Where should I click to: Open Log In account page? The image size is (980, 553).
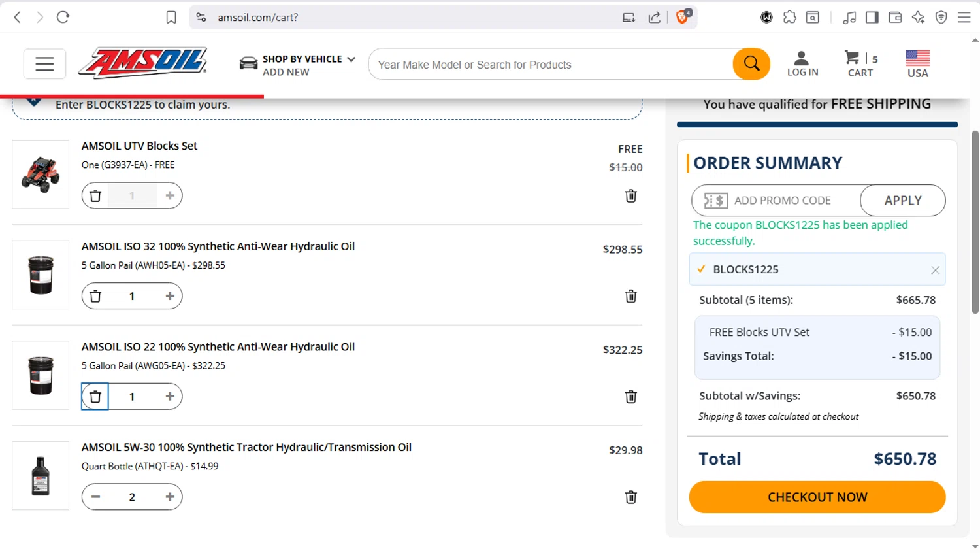pyautogui.click(x=802, y=64)
